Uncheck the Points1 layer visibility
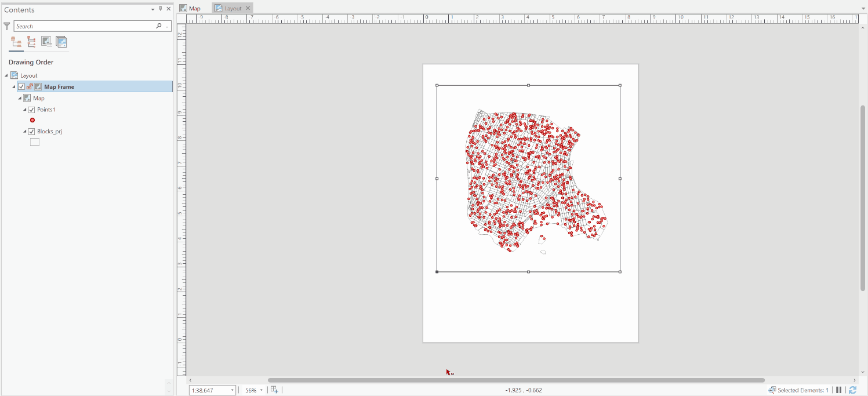Viewport: 868px width, 396px height. coord(31,109)
